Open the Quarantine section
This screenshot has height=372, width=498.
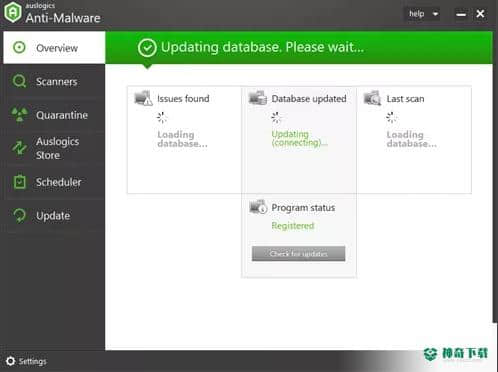tap(54, 115)
